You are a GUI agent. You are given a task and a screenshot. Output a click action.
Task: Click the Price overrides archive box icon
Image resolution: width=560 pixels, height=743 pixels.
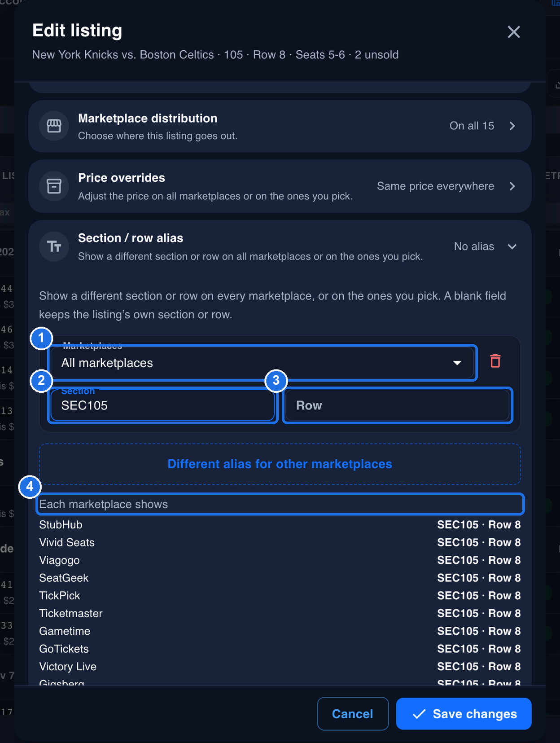pyautogui.click(x=54, y=186)
